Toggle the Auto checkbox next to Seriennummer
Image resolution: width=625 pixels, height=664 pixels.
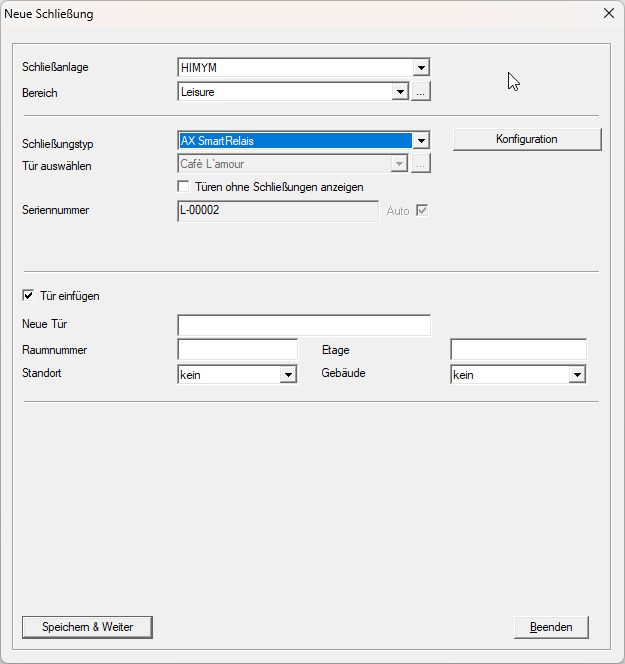pos(422,211)
